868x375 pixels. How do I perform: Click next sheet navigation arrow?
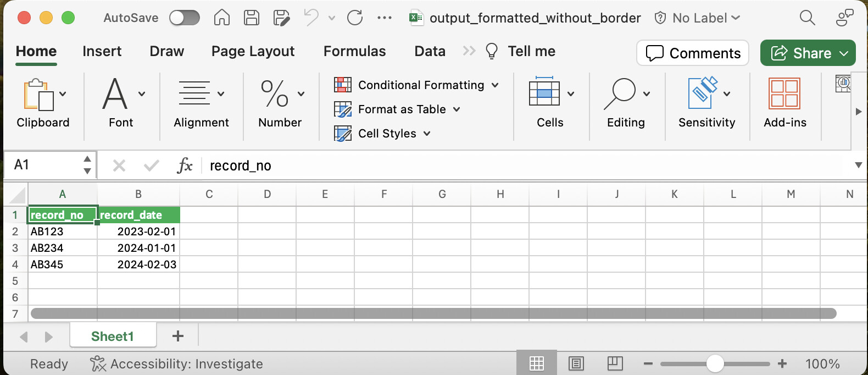click(48, 337)
